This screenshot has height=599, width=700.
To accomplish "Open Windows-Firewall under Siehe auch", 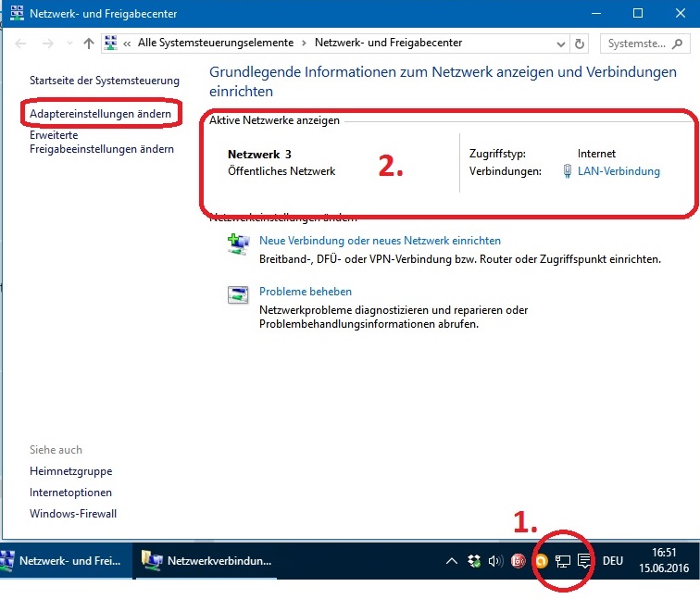I will click(x=73, y=514).
